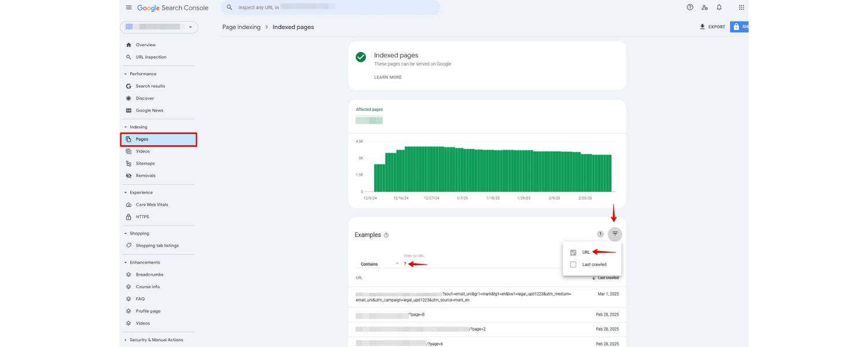Open URL inspection from the sidebar
Screen dimensions: 868x347
pyautogui.click(x=150, y=57)
